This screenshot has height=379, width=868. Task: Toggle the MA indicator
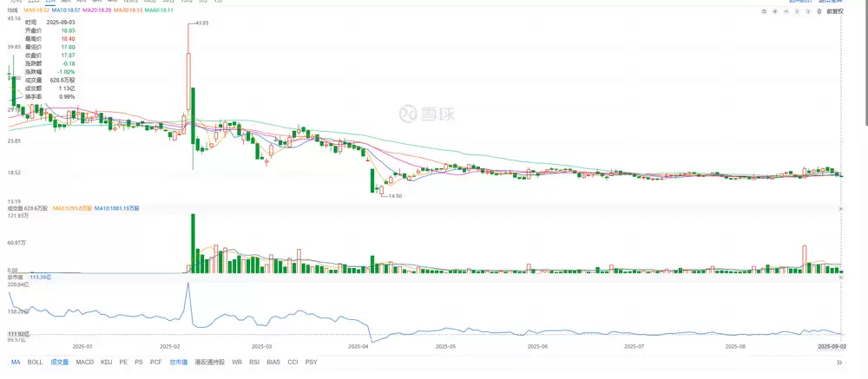click(16, 362)
